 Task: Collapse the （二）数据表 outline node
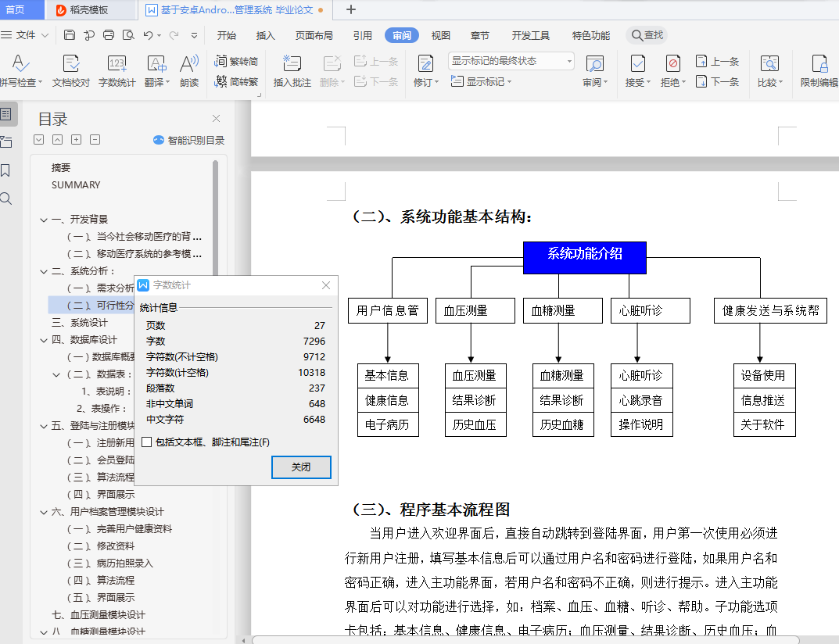[x=57, y=374]
